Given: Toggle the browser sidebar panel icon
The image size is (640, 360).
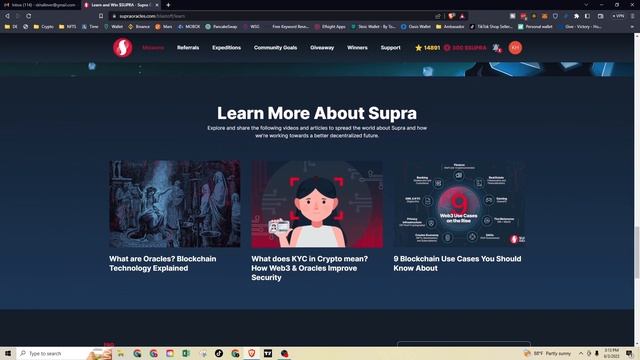Looking at the screenshot, I should pos(587,16).
